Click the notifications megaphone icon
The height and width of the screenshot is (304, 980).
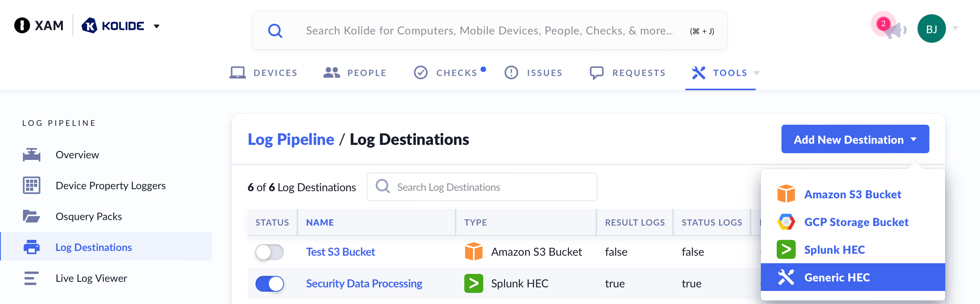click(x=895, y=30)
